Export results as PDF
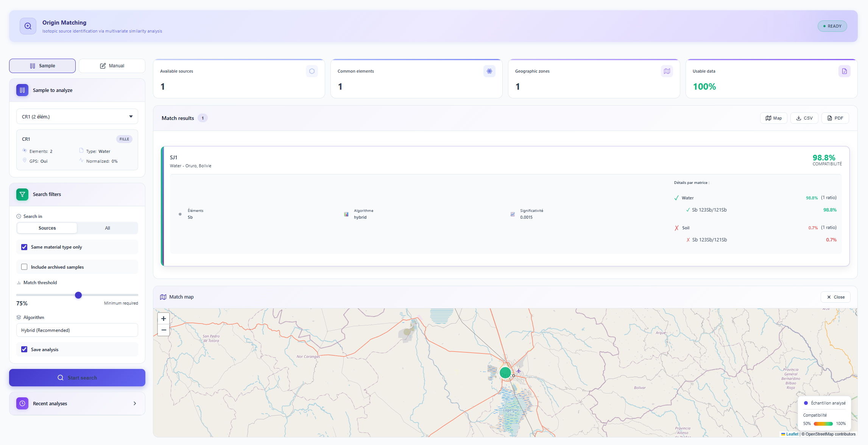This screenshot has width=868, height=445. tap(835, 118)
